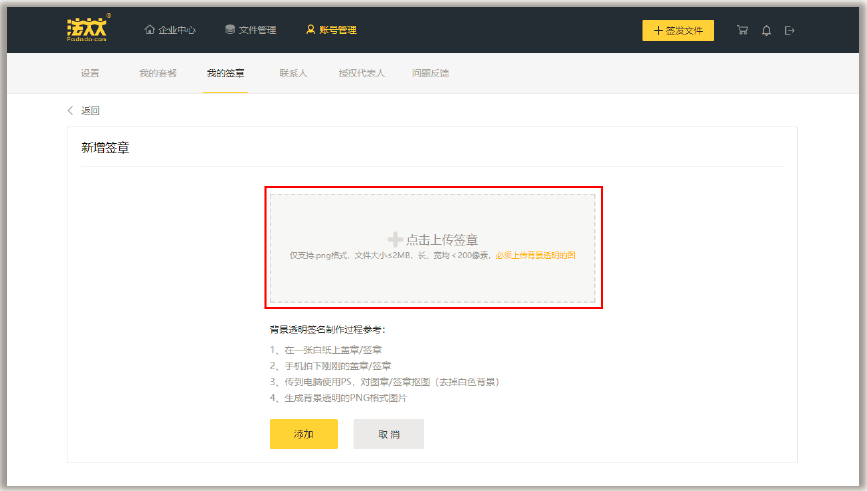This screenshot has width=867, height=491.
Task: Click orange text 必须上传背景透明的图
Action: [535, 255]
